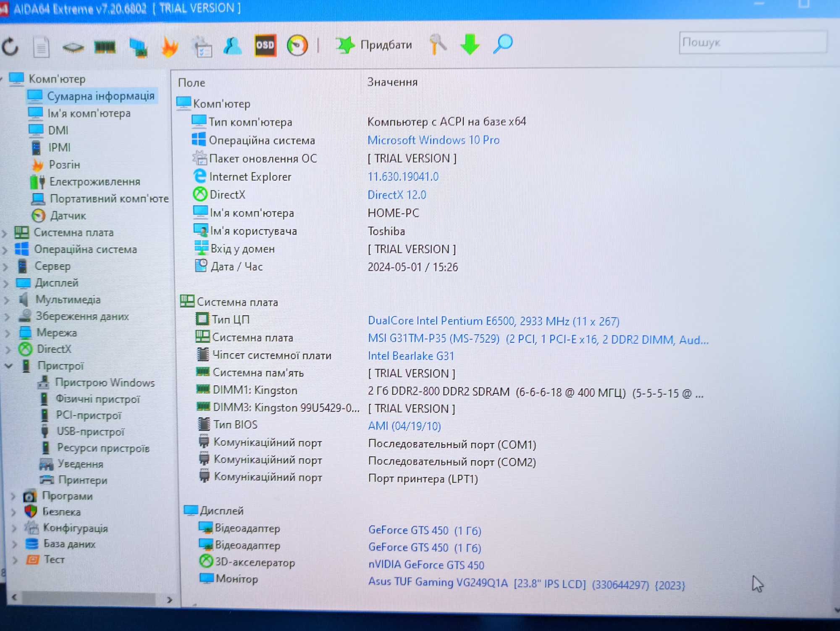Open the checklist gear toolbar icon
This screenshot has height=631, width=840.
click(x=202, y=46)
